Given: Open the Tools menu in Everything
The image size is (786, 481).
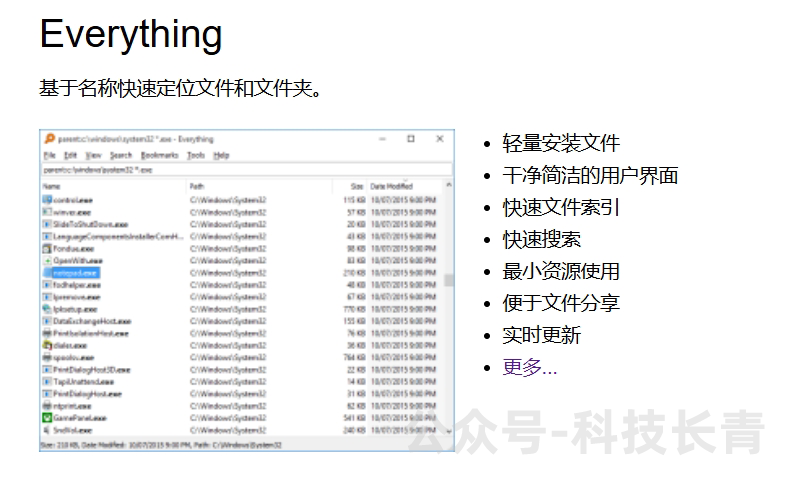Looking at the screenshot, I should tap(196, 155).
